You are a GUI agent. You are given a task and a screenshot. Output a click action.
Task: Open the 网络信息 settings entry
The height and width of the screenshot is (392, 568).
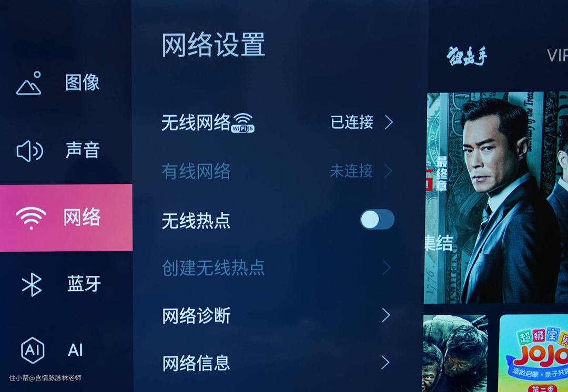tap(277, 363)
